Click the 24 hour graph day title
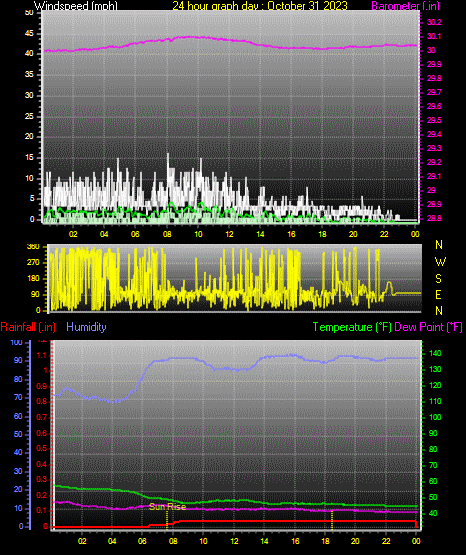This screenshot has height=555, width=466. coord(260,5)
